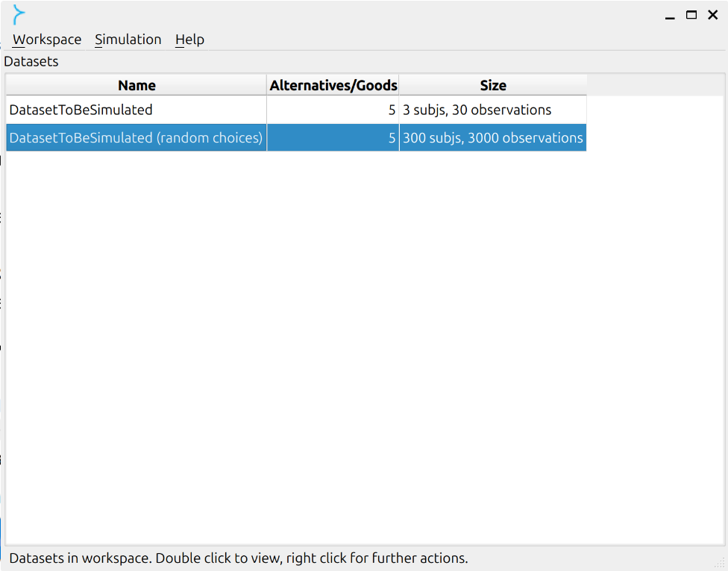Open the Workspace menu
This screenshot has height=571, width=728.
47,40
